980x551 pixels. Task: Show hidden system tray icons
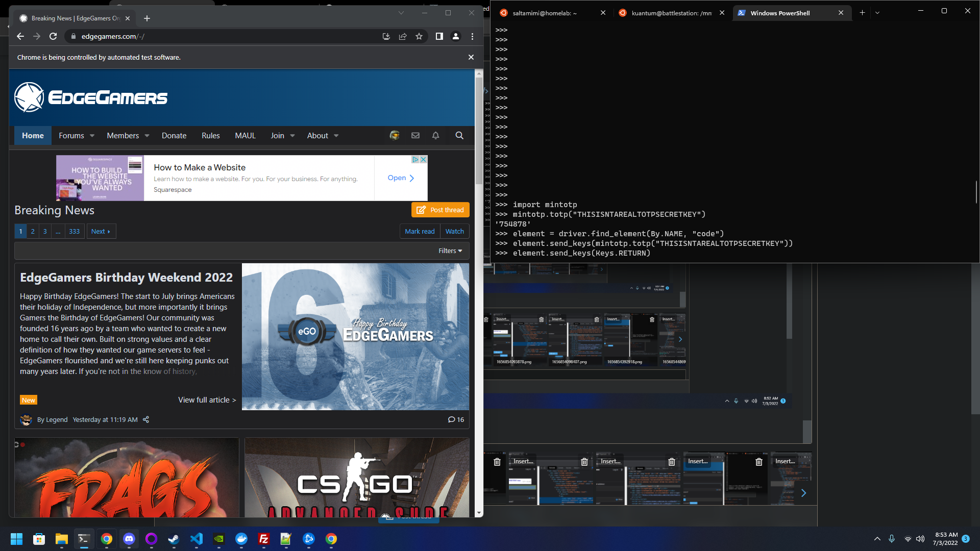pyautogui.click(x=877, y=539)
